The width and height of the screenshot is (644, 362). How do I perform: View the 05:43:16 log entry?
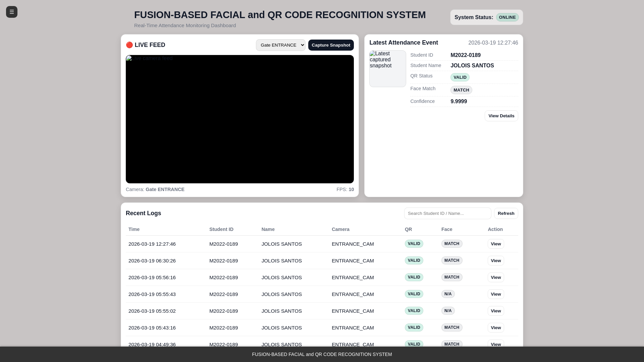tap(495, 327)
